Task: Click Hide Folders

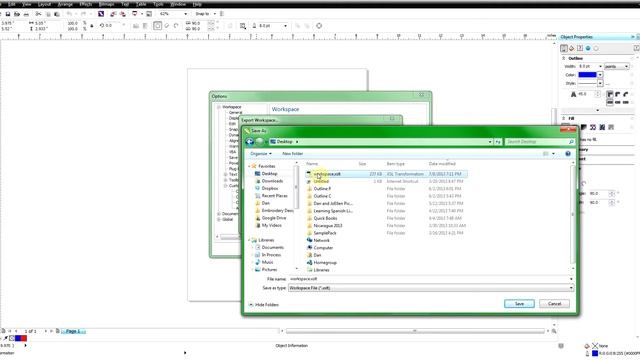Action: click(263, 305)
